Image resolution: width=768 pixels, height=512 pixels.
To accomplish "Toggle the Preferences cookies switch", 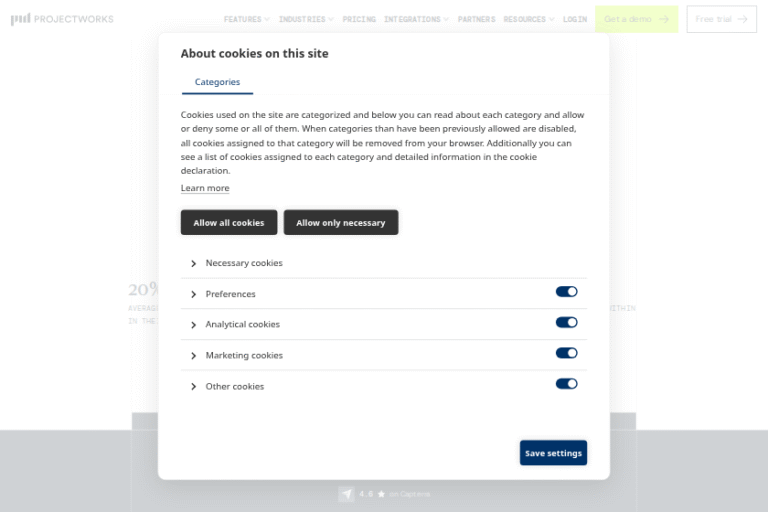I will pyautogui.click(x=566, y=292).
